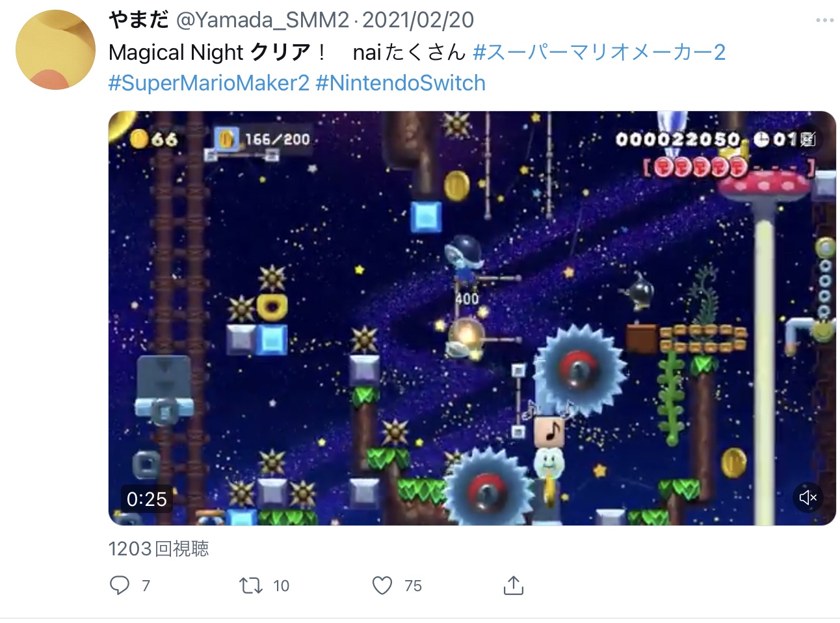The width and height of the screenshot is (840, 623).
Task: Open the tweet's three-dot more menu
Action: click(x=824, y=20)
